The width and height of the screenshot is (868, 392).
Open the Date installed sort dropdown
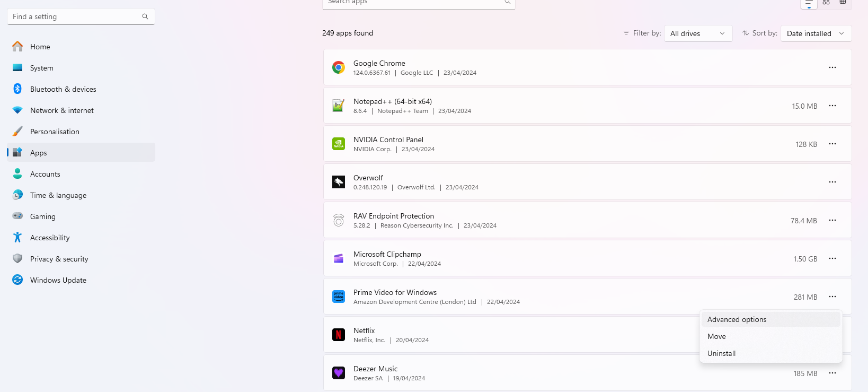(816, 33)
